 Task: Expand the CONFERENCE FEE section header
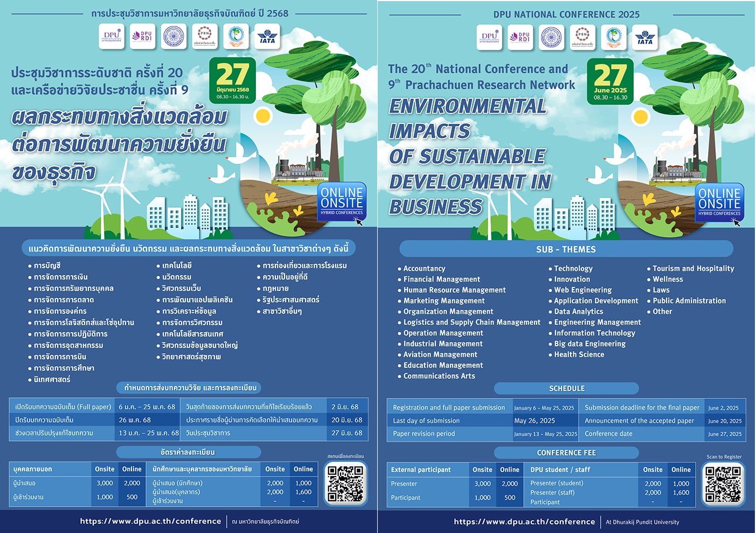point(566,453)
